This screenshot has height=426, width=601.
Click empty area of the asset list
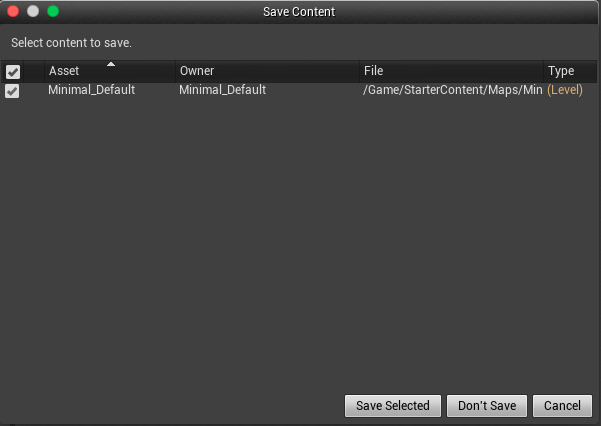[x=300, y=240]
